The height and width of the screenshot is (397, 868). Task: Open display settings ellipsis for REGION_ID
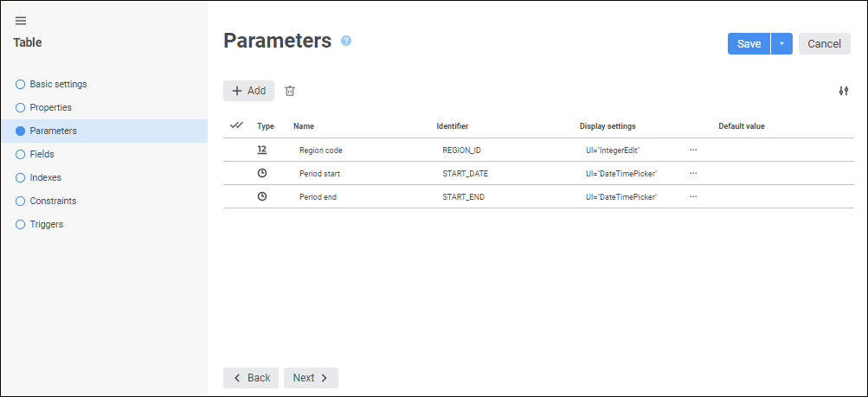(x=693, y=150)
